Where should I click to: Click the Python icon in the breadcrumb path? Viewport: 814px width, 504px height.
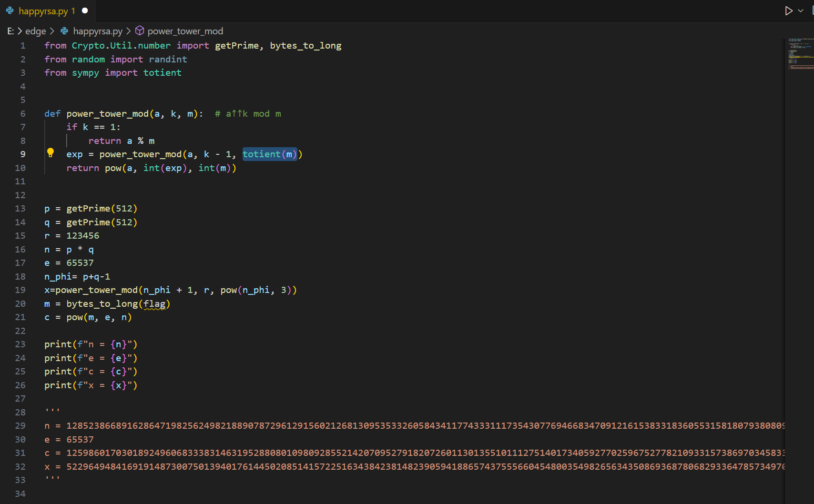(x=64, y=31)
